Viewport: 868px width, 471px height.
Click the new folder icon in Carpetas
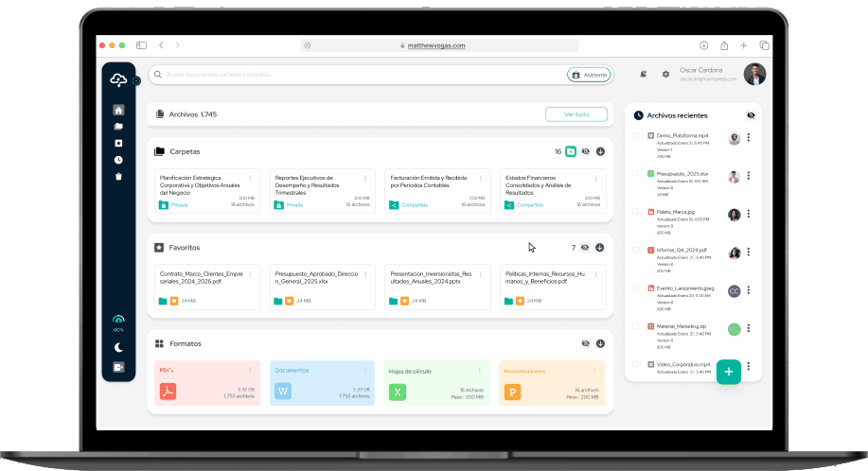(571, 151)
